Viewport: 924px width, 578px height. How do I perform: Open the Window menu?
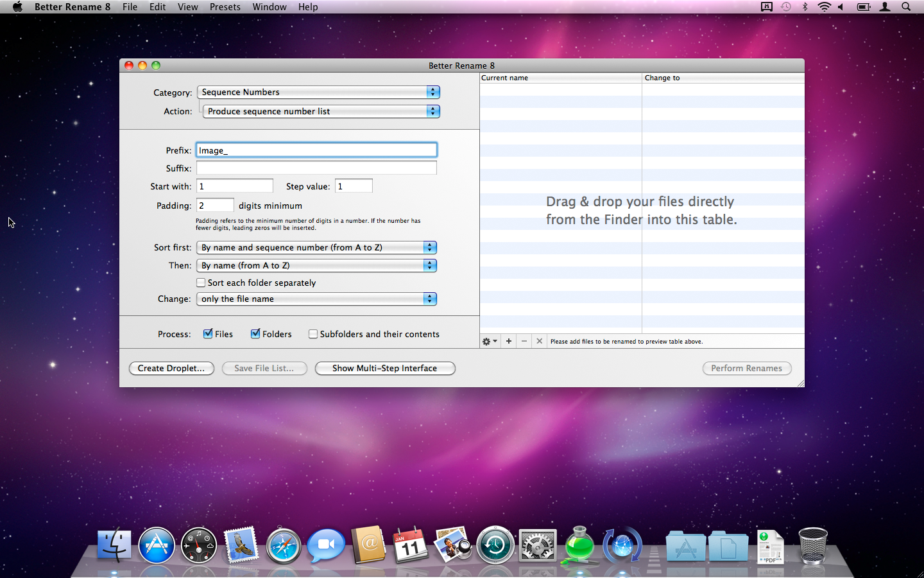tap(269, 6)
